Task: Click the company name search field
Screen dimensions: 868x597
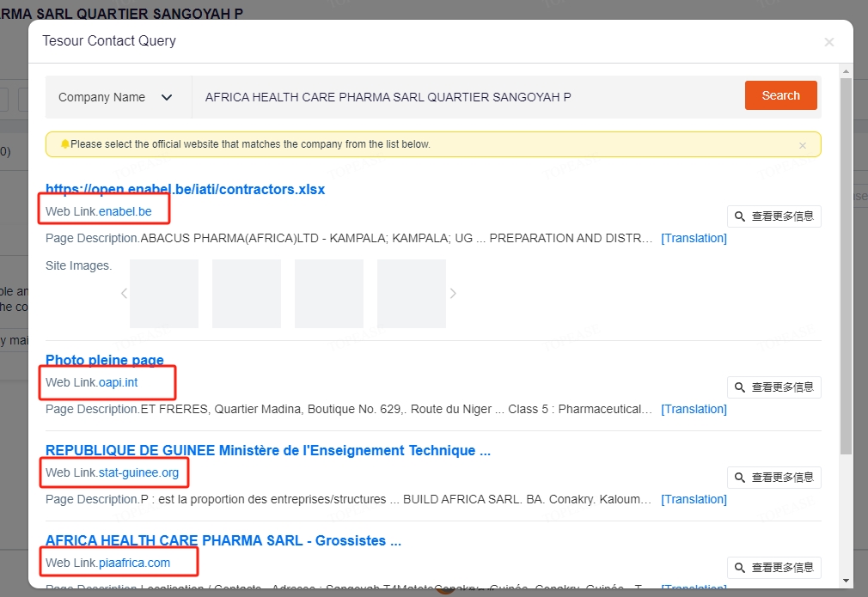Action: 465,97
